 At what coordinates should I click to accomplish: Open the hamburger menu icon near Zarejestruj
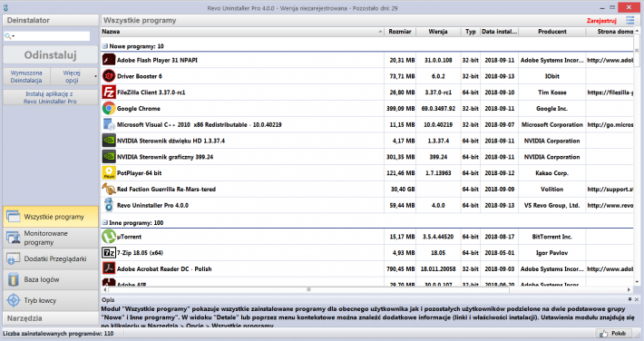tap(630, 20)
